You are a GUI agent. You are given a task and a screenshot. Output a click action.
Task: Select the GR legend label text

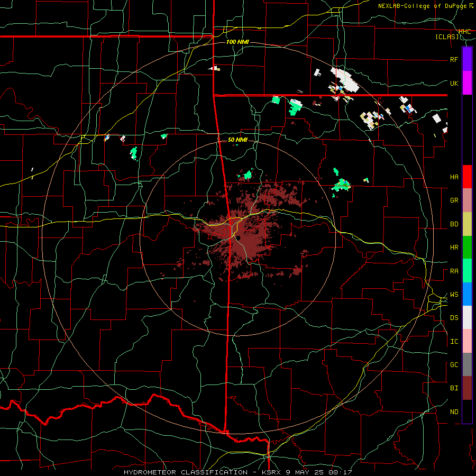coord(454,200)
